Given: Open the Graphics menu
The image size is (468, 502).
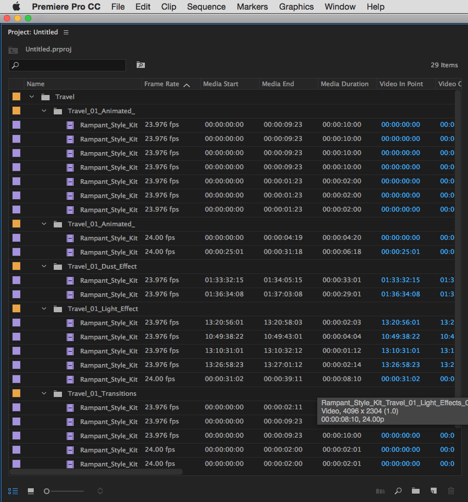Looking at the screenshot, I should pyautogui.click(x=296, y=7).
